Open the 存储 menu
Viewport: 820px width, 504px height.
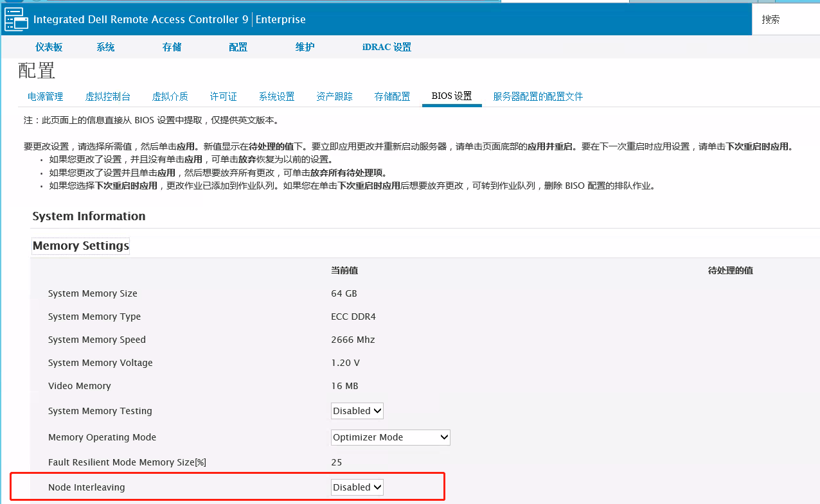[171, 46]
